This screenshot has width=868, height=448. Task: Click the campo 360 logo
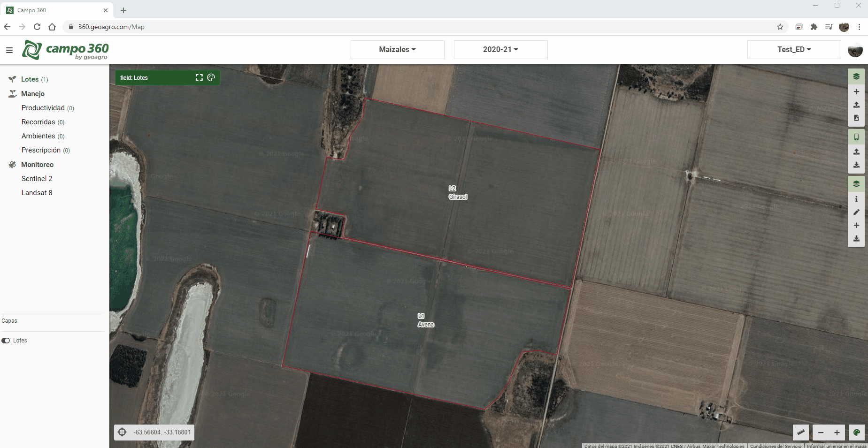[x=65, y=50]
